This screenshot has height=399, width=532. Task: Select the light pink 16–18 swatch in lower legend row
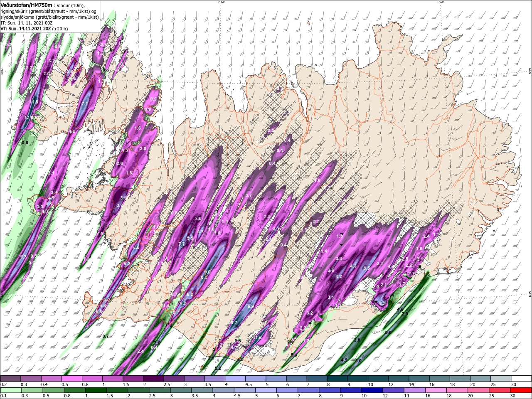click(436, 390)
